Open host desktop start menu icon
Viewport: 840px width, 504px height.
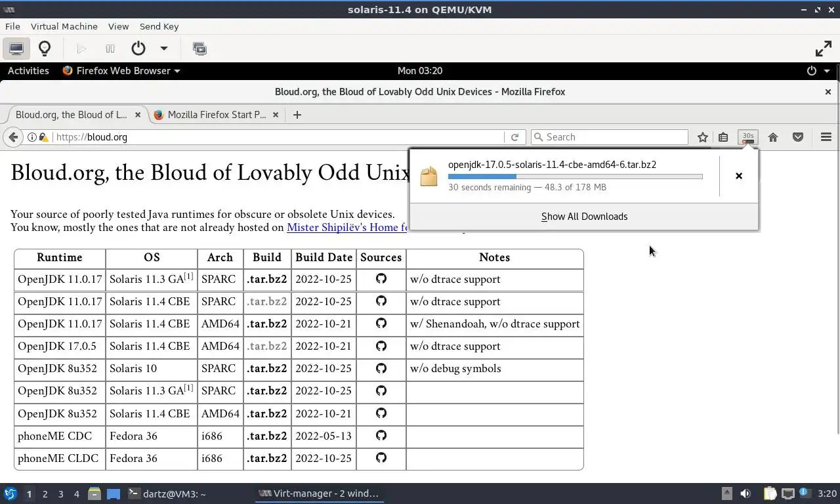tap(10, 493)
